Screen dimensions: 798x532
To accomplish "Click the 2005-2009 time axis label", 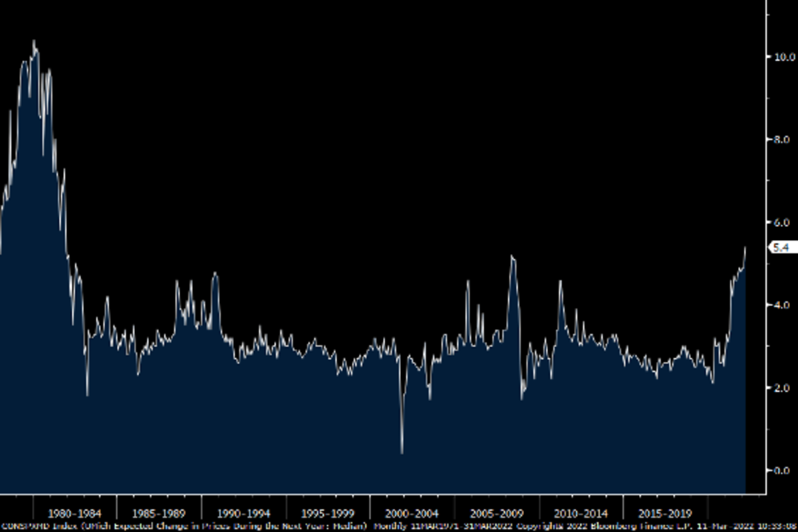I will pyautogui.click(x=497, y=513).
